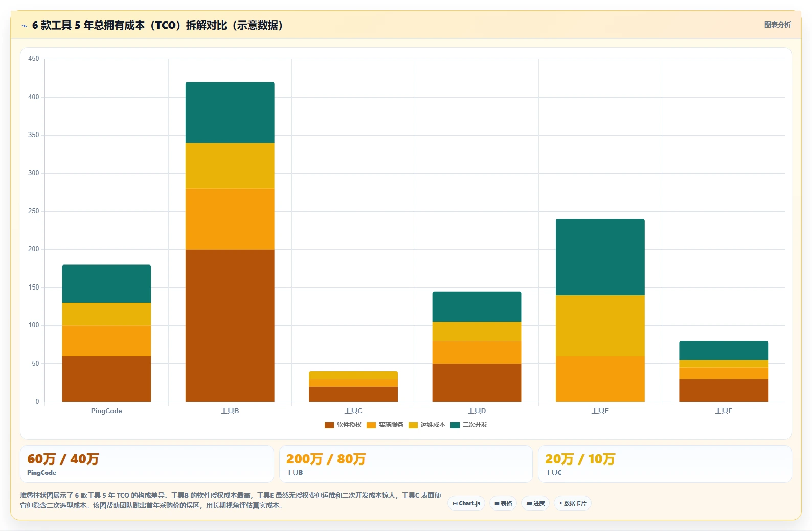Click the Chart.js tag pill
812x531 pixels.
[466, 503]
